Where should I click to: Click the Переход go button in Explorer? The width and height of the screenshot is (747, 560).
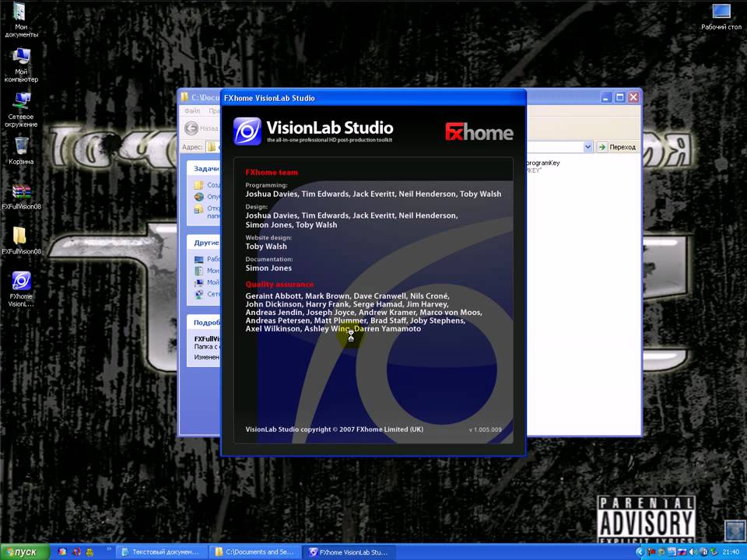617,147
